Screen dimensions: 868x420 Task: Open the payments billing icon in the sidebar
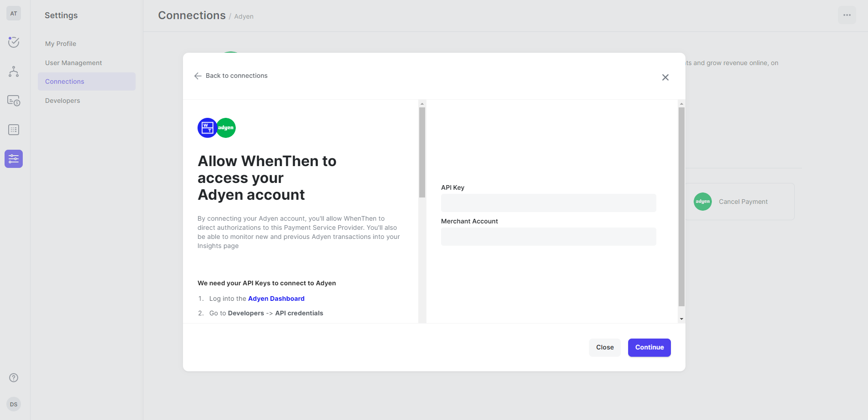pos(13,101)
